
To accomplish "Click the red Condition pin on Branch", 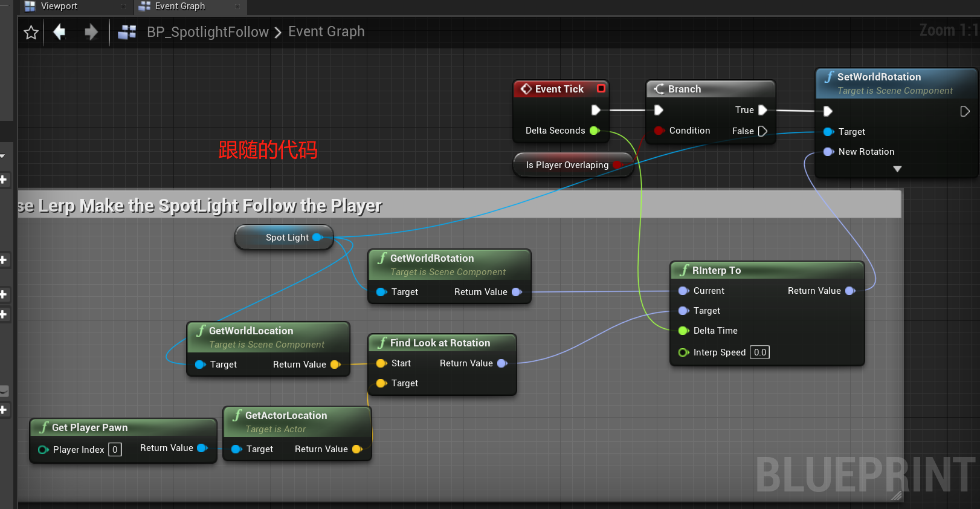I will coord(659,131).
